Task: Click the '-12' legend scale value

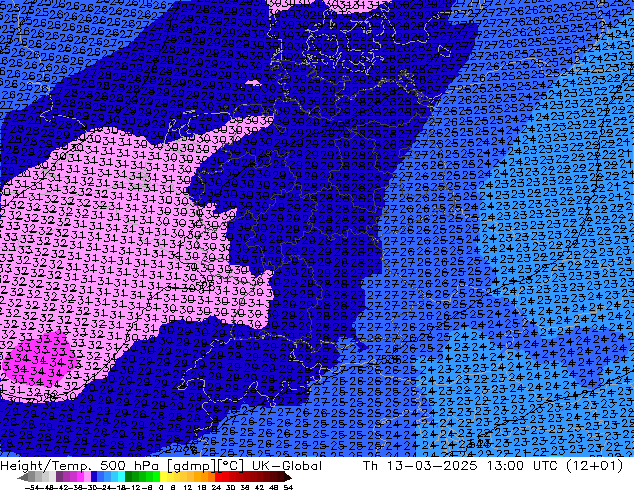Action: click(135, 487)
